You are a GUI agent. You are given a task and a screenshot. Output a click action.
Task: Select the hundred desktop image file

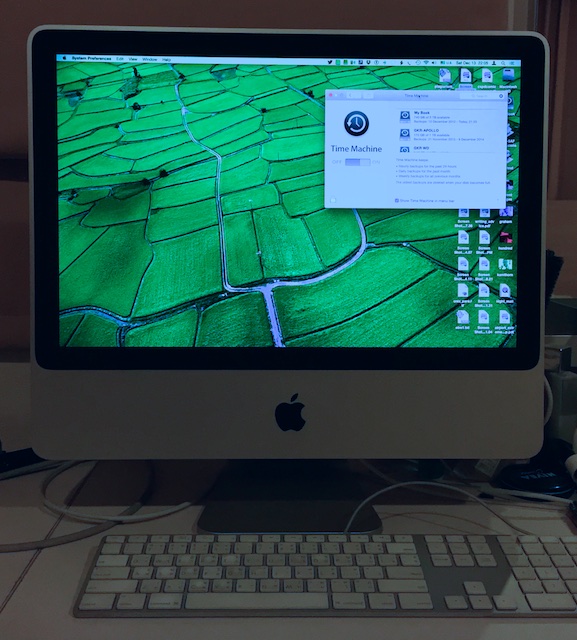point(505,241)
